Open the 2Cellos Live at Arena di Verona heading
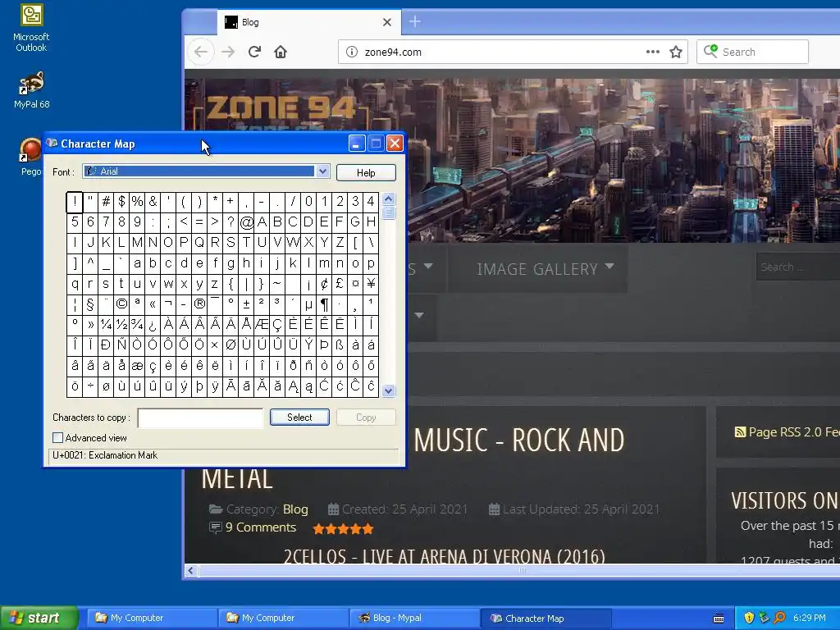Screen dimensions: 840x630 (x=444, y=556)
